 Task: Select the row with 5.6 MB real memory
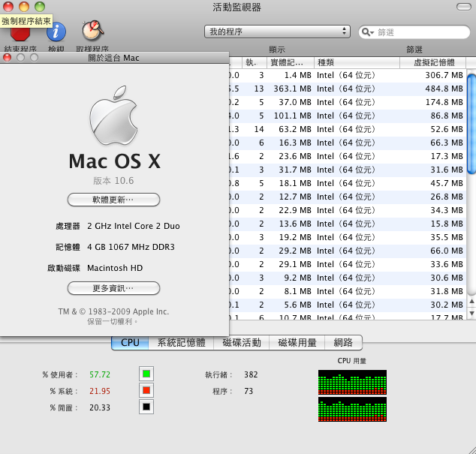pyautogui.click(x=348, y=305)
